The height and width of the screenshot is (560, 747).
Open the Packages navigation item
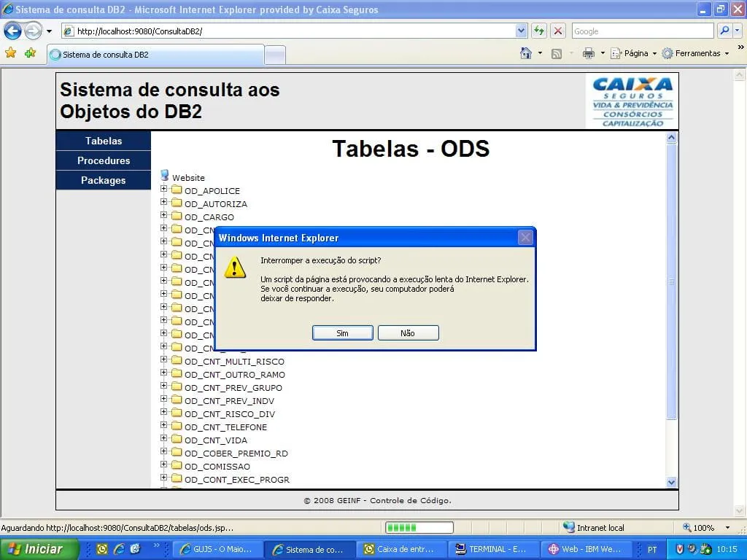104,181
